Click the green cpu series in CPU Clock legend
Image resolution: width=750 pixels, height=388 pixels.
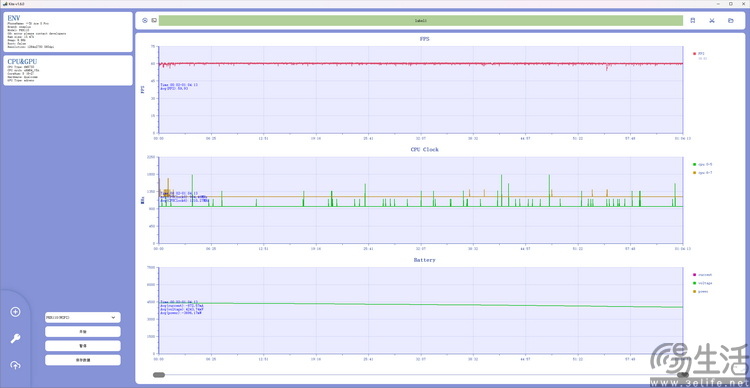[703, 164]
